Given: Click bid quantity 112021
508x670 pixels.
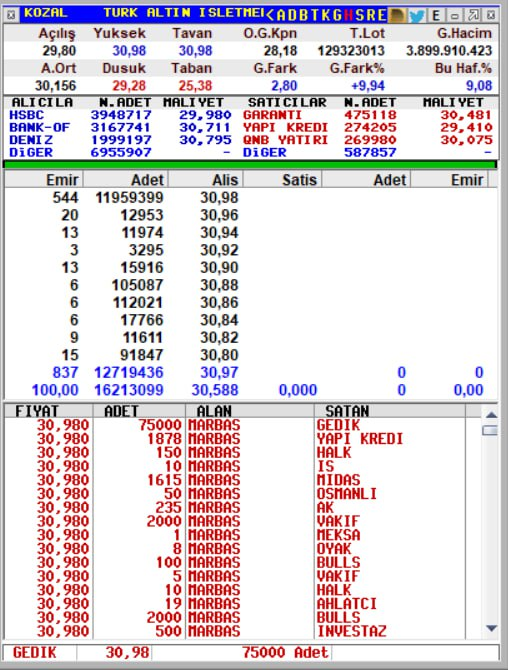Looking at the screenshot, I should pyautogui.click(x=138, y=303).
